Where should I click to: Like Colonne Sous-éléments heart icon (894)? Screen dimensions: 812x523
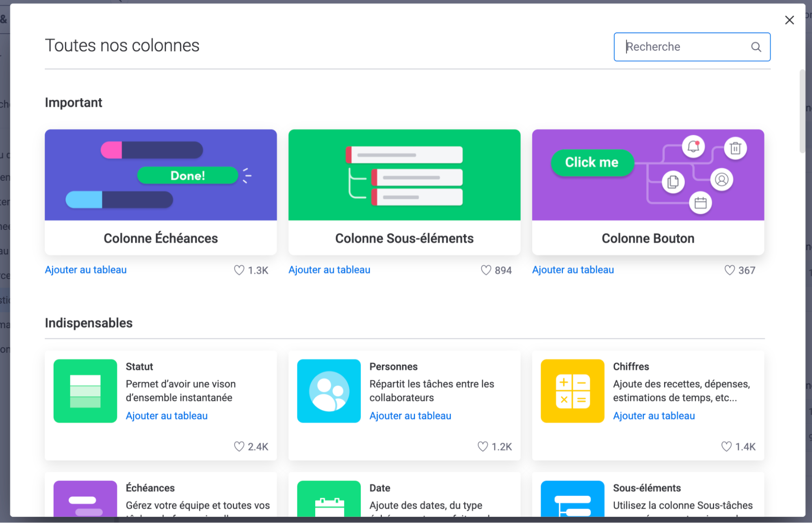tap(486, 270)
